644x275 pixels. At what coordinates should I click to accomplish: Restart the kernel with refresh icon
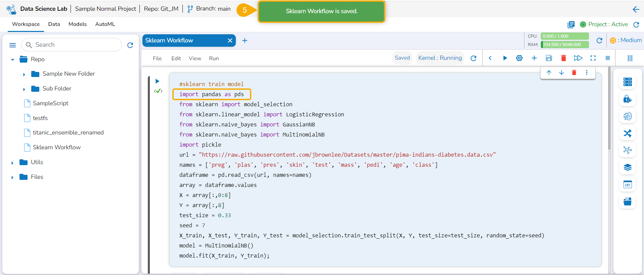click(x=473, y=58)
